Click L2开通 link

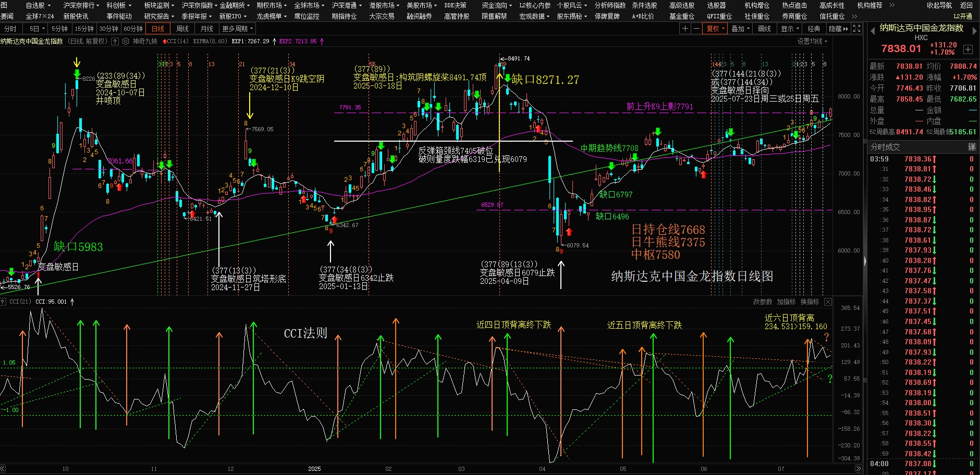(963, 16)
